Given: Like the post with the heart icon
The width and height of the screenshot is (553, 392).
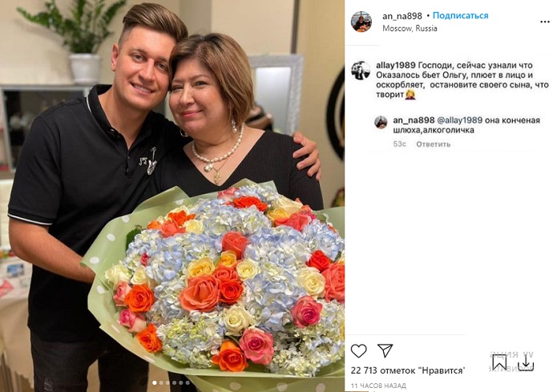Looking at the screenshot, I should coord(359,351).
